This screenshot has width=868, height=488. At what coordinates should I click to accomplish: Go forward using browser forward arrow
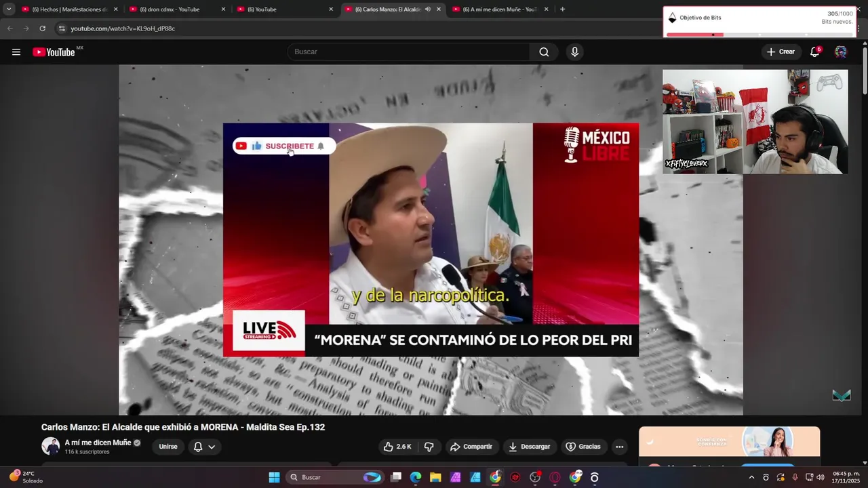click(26, 28)
